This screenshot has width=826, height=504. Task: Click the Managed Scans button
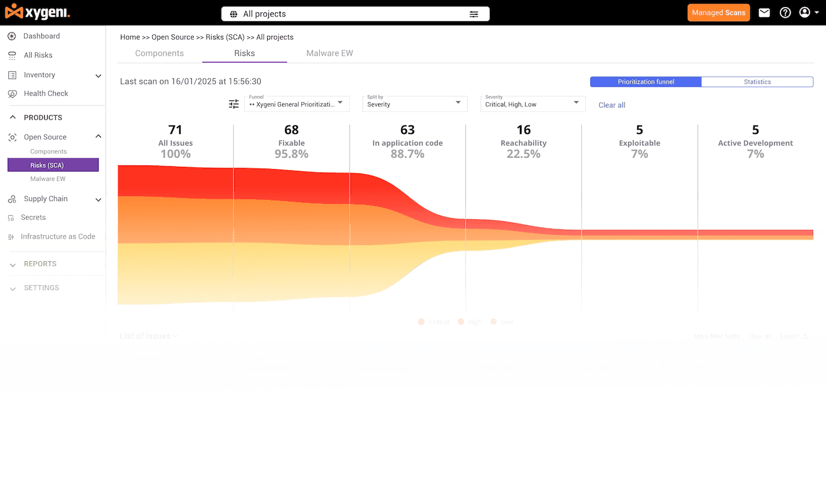[718, 13]
